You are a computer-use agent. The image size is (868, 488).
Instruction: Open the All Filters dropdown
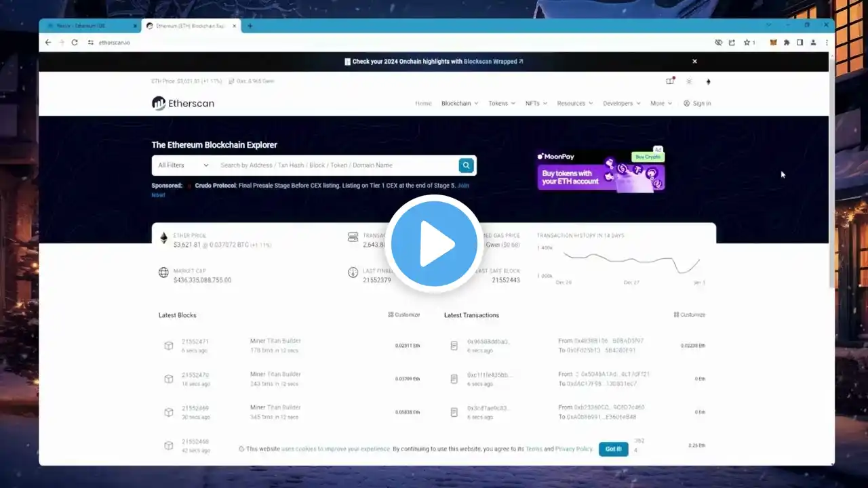coord(183,165)
